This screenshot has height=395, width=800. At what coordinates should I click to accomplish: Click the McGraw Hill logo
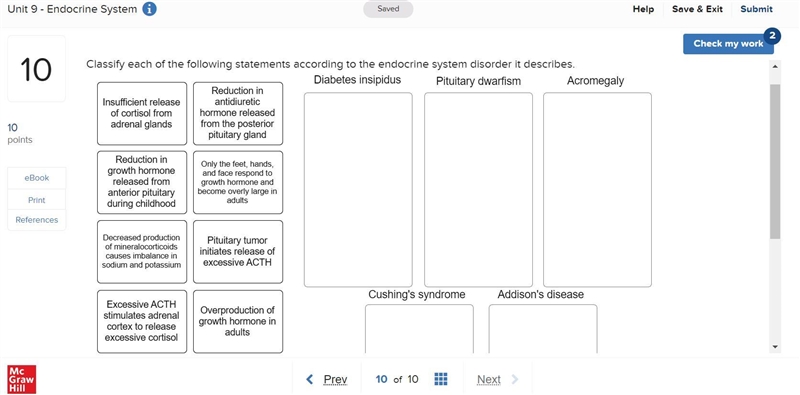click(22, 379)
